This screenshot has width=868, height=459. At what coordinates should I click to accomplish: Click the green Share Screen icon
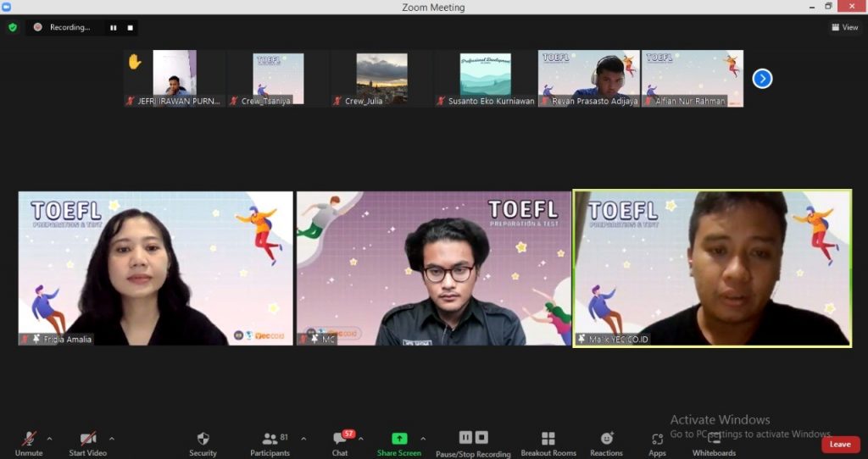pyautogui.click(x=398, y=439)
